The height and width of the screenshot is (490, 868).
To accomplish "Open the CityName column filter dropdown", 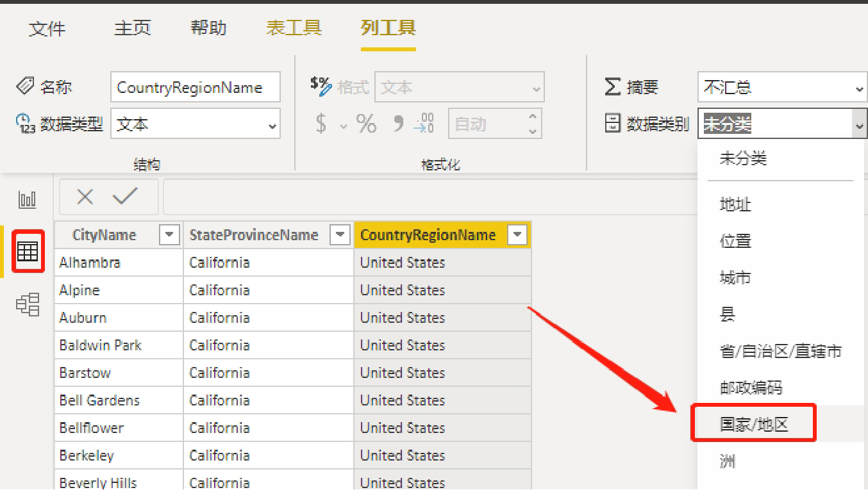I will point(169,235).
